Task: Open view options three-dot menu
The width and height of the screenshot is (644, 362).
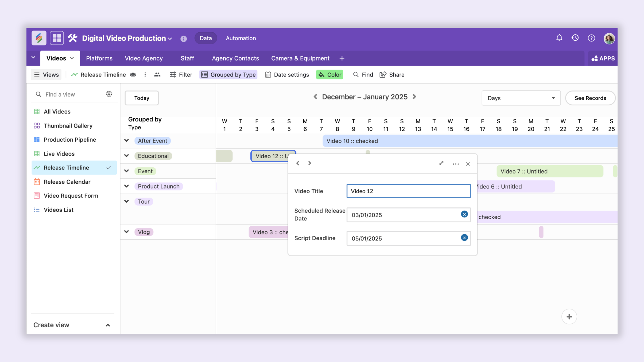Action: (x=145, y=75)
